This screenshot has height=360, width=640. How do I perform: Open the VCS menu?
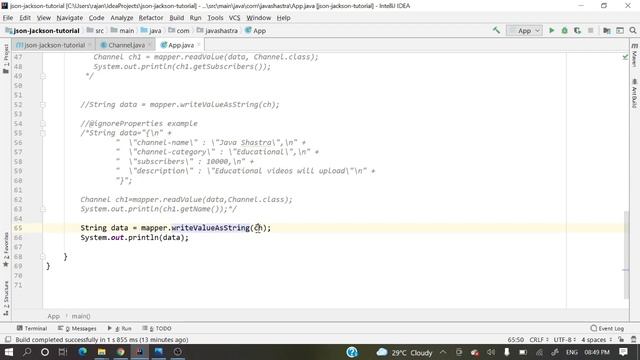pyautogui.click(x=234, y=18)
